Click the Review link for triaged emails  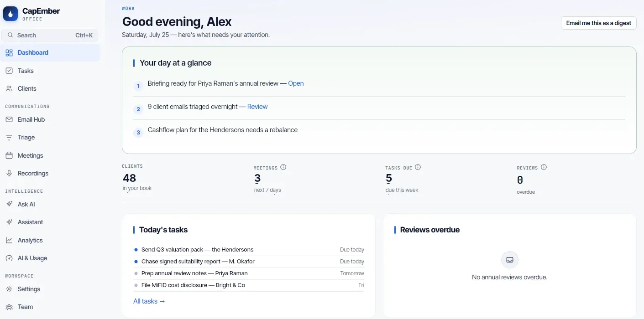[x=257, y=107]
